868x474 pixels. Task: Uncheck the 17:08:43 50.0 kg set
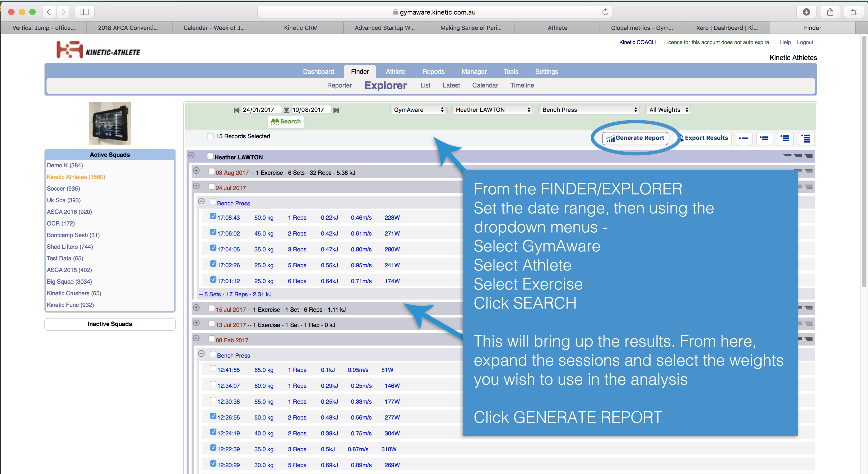pyautogui.click(x=213, y=216)
